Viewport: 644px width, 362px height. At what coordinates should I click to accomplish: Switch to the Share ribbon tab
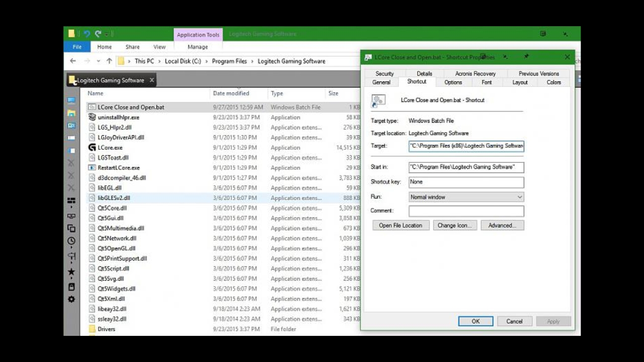pos(132,47)
